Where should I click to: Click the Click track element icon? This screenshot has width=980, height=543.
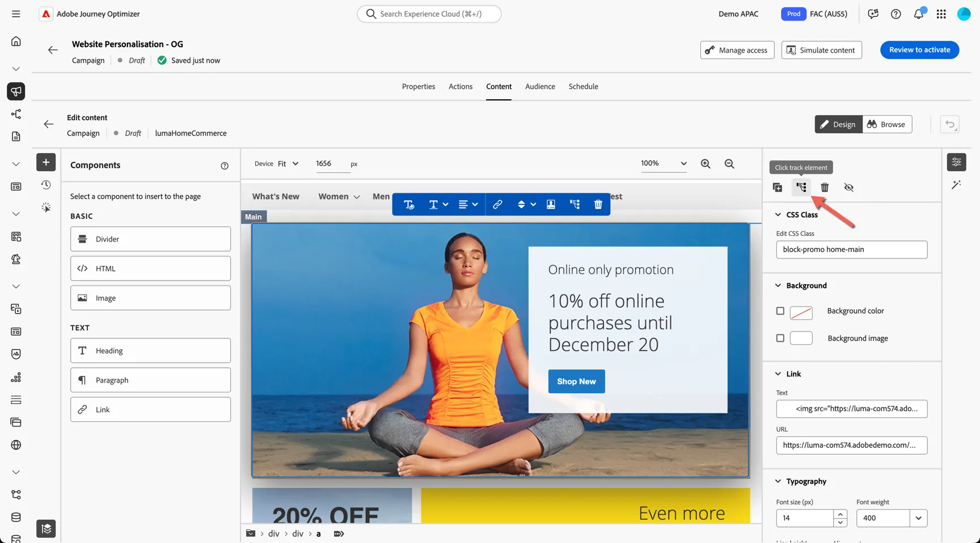coord(801,187)
